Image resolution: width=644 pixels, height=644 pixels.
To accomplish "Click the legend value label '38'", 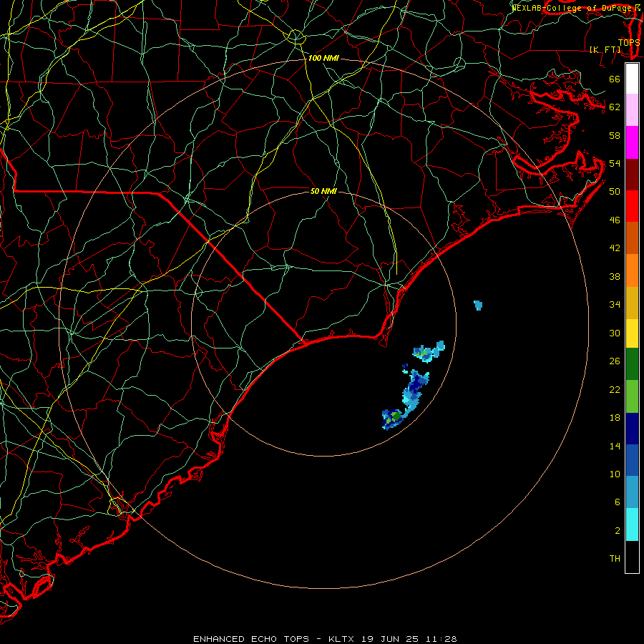I will 615,276.
